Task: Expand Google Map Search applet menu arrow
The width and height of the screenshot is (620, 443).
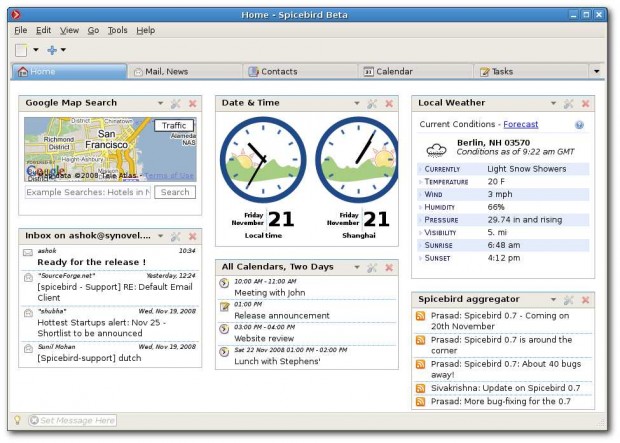Action: tap(161, 103)
